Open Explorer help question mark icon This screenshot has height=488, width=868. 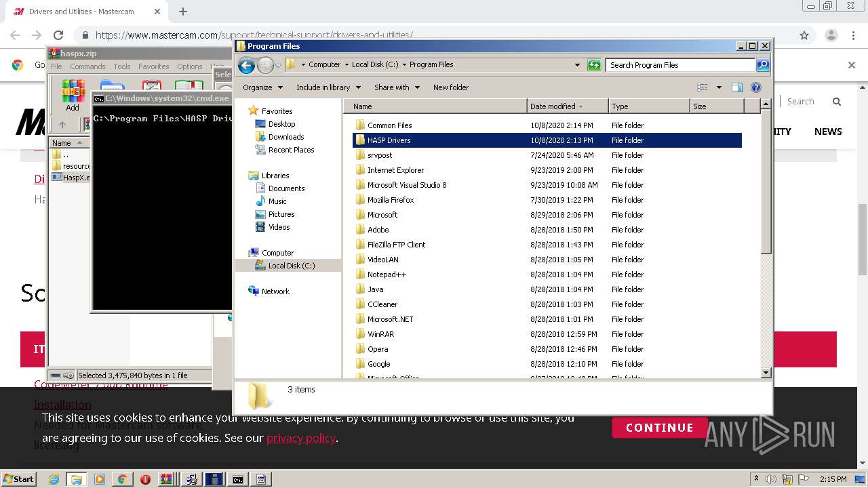tap(756, 87)
